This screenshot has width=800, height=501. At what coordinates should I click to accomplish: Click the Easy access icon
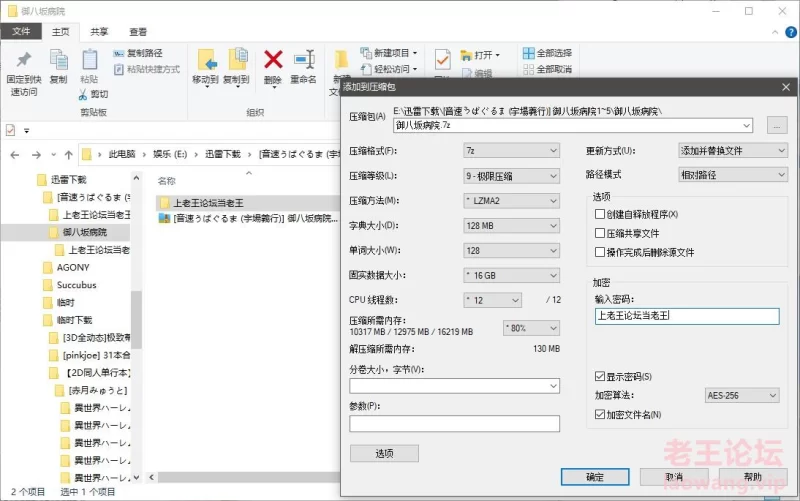[x=366, y=69]
